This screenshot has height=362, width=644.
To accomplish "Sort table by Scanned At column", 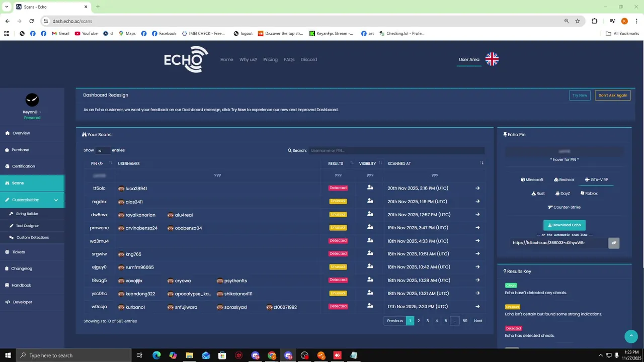I will [x=435, y=163].
